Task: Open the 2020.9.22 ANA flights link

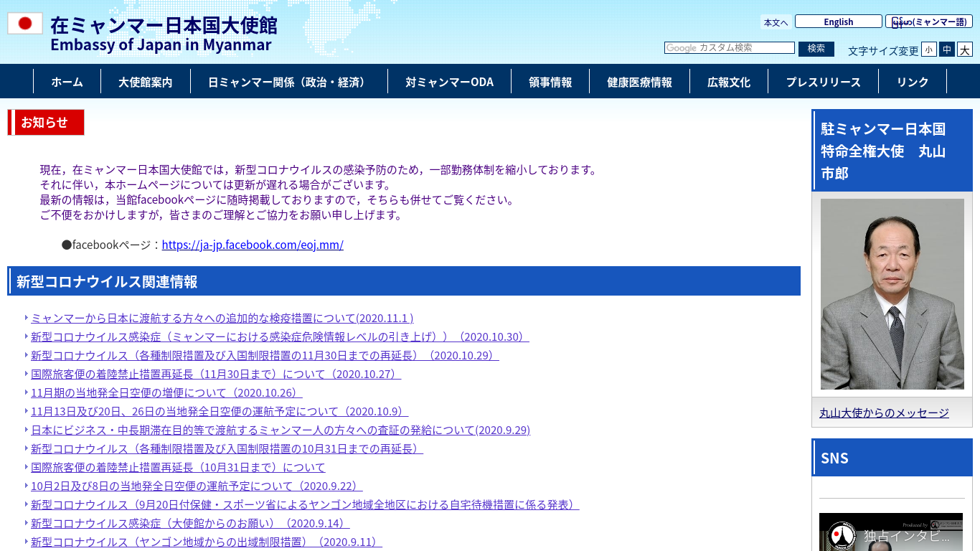Action: coord(197,486)
